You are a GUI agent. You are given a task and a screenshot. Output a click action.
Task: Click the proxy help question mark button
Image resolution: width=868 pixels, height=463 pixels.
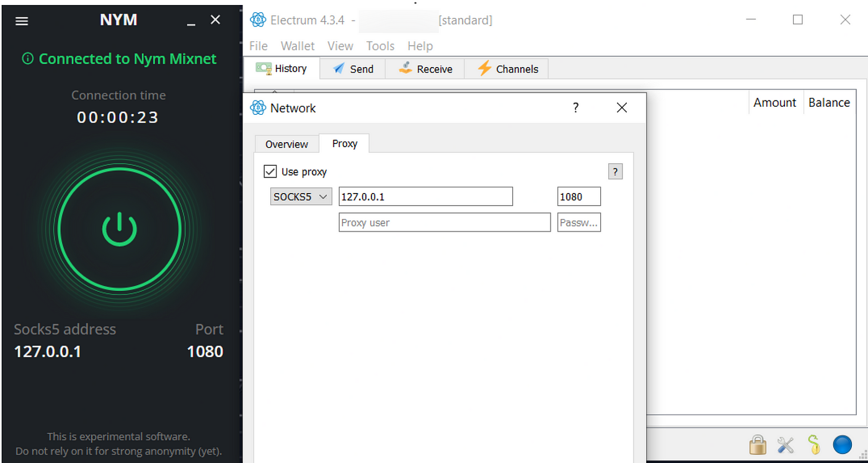[x=615, y=172]
